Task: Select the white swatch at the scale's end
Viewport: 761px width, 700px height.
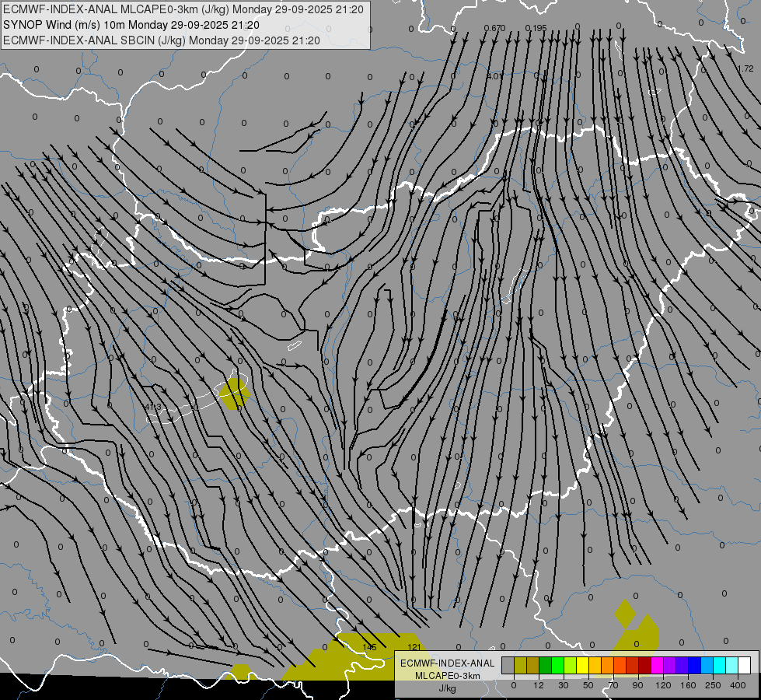Action: pyautogui.click(x=745, y=666)
